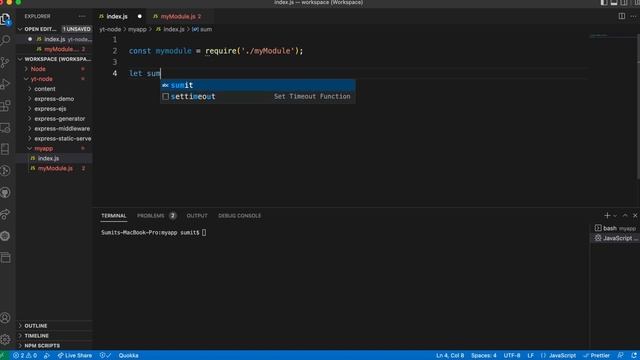Click errors and warnings status indicator
Screen dimensions: 640x360
tap(25, 356)
